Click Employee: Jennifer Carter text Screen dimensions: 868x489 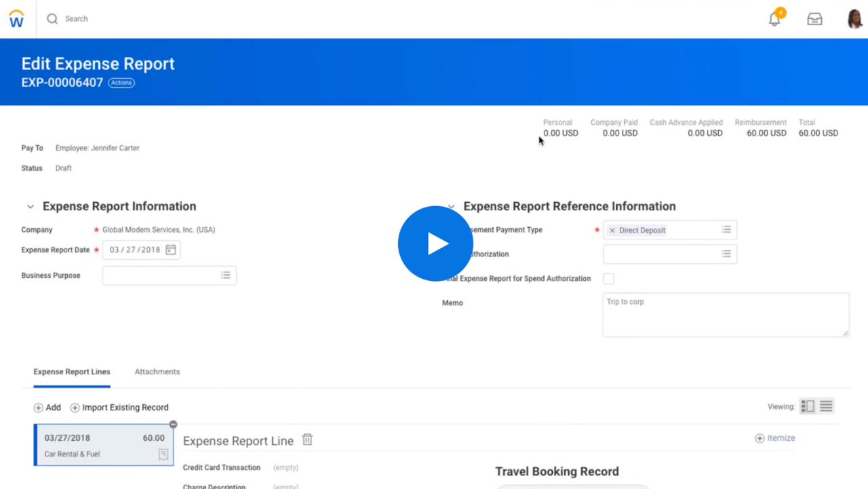click(x=98, y=148)
